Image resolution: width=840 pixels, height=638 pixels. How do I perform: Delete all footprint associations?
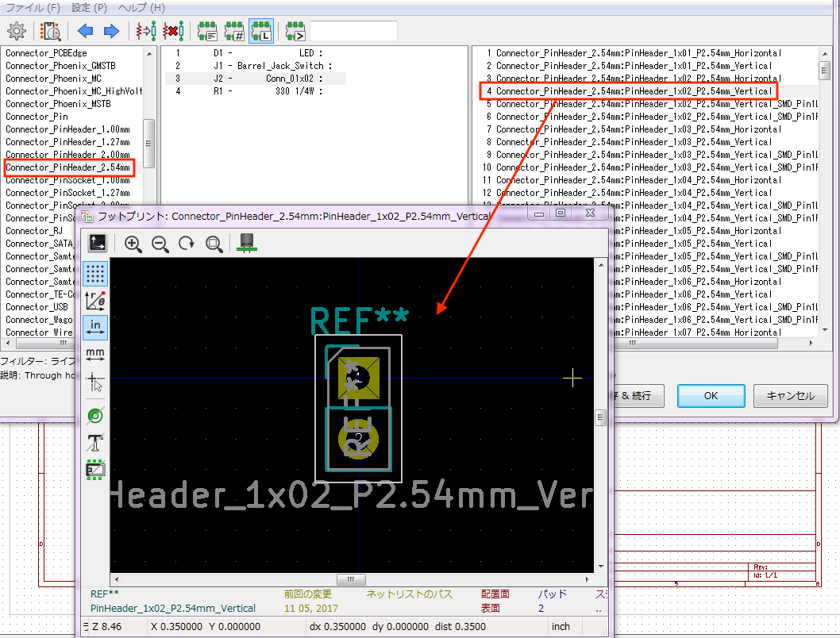(173, 31)
